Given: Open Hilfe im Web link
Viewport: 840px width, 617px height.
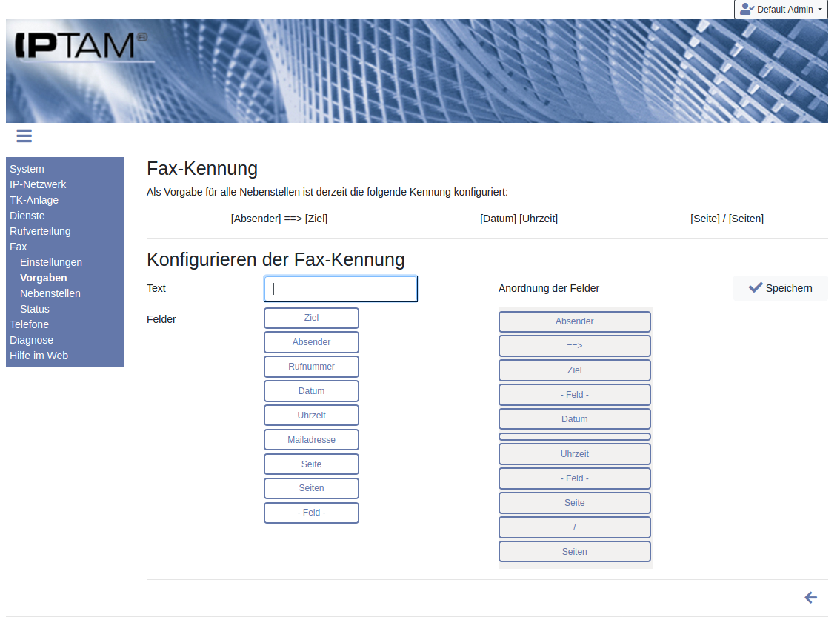Looking at the screenshot, I should 39,356.
